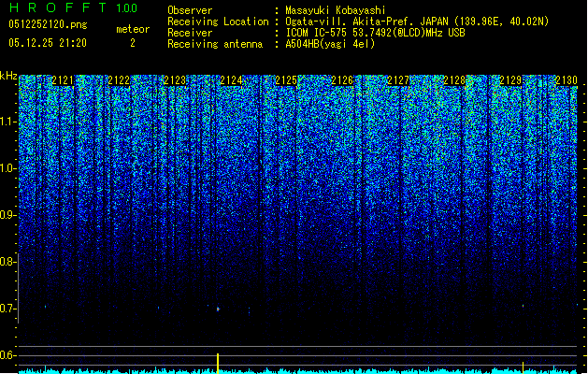Click the 2124 time marker
588x374 pixels.
(x=231, y=80)
